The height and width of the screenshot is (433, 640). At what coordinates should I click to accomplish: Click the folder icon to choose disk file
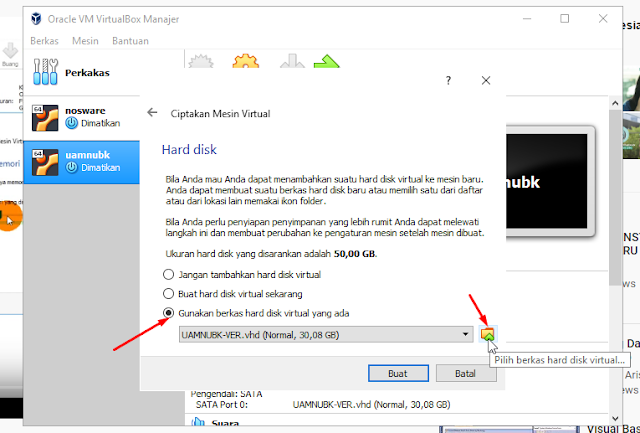(487, 335)
